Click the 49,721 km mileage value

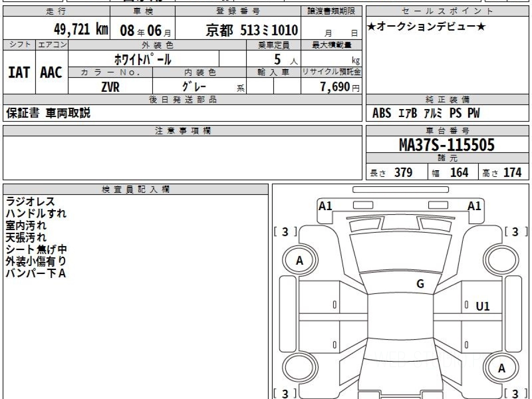coord(81,30)
